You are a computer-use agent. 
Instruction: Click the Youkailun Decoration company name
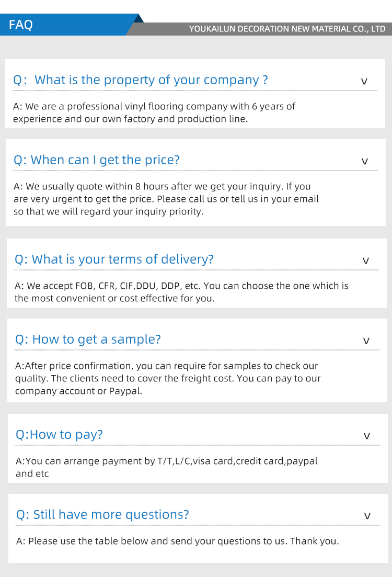click(287, 29)
